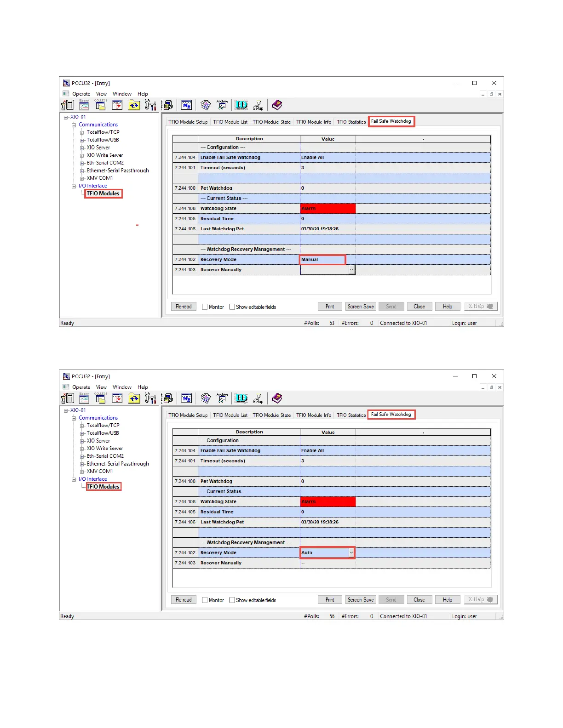The width and height of the screenshot is (563, 728).
Task: Open the Recover Manually dropdown in the upper window
Action: click(351, 270)
